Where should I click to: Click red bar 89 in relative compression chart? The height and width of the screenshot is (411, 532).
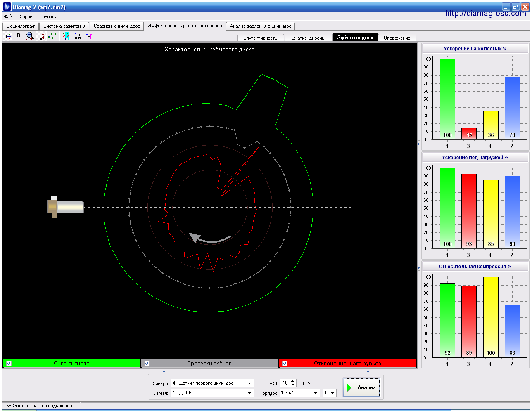click(469, 322)
